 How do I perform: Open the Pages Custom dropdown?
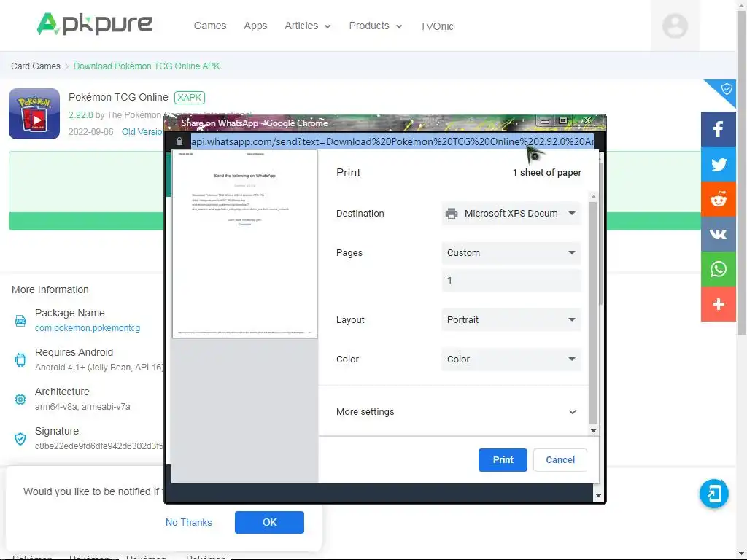(511, 253)
